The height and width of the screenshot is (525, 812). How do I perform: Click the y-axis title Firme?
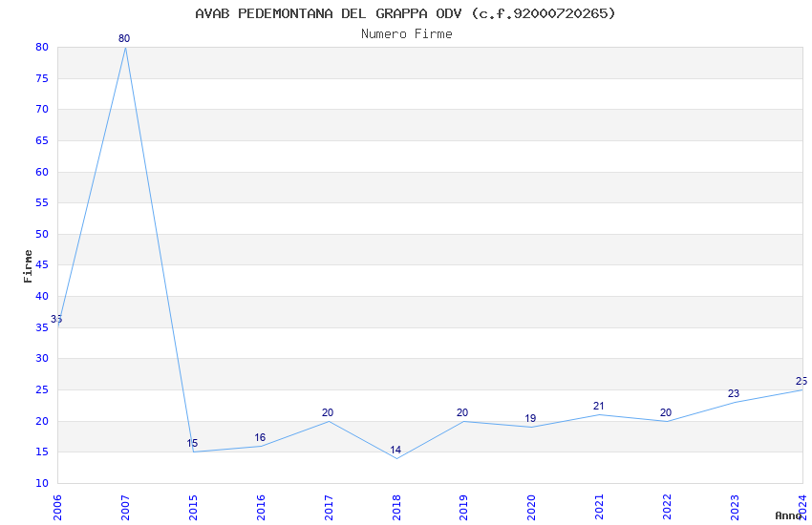(x=28, y=266)
